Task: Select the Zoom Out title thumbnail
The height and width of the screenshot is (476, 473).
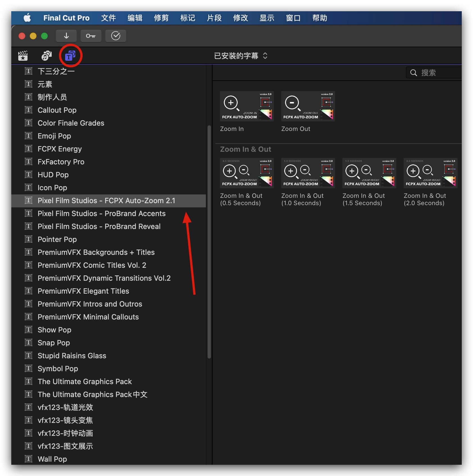Action: tap(308, 106)
